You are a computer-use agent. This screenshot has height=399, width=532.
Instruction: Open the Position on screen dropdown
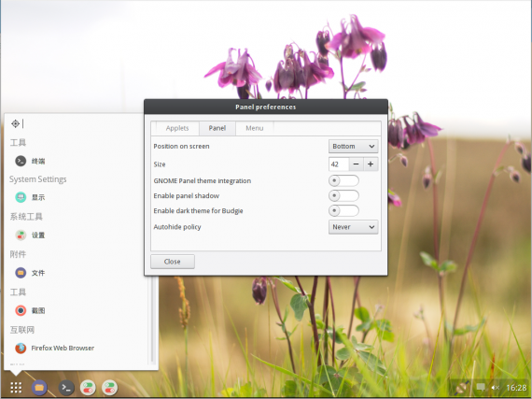[353, 147]
